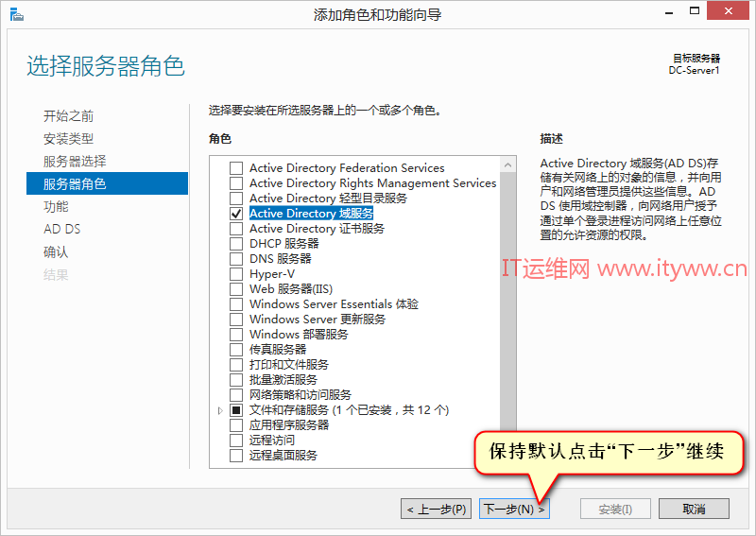Tick the Hyper-V checkbox
This screenshot has width=756, height=536.
[x=236, y=274]
